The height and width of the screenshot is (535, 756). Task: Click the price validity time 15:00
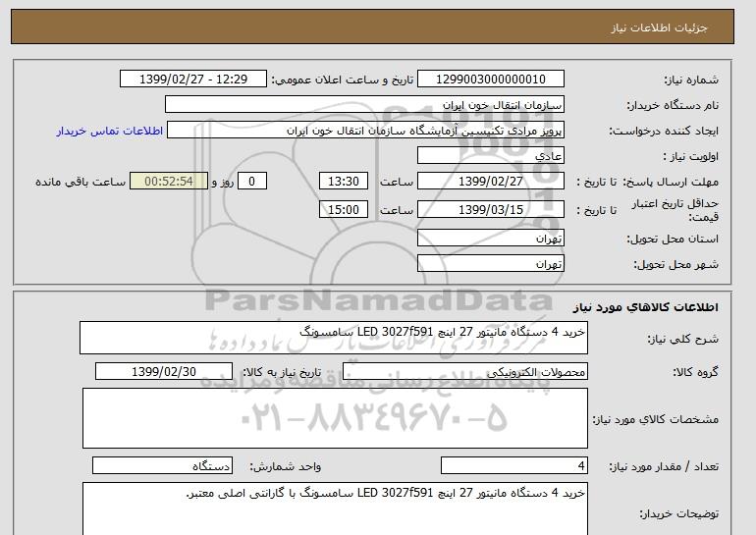point(344,210)
